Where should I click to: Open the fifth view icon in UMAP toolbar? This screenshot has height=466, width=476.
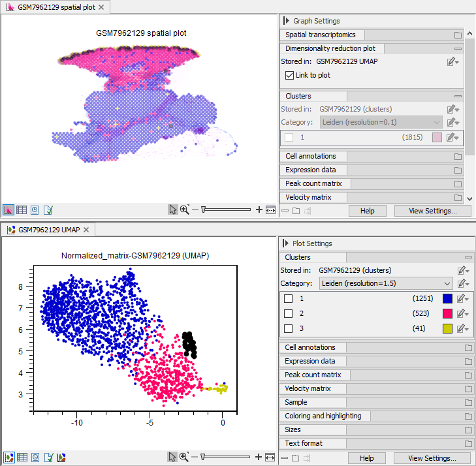pos(61,458)
